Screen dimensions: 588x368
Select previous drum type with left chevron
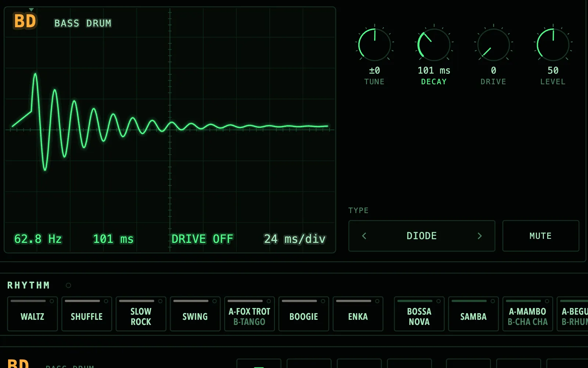coord(364,236)
